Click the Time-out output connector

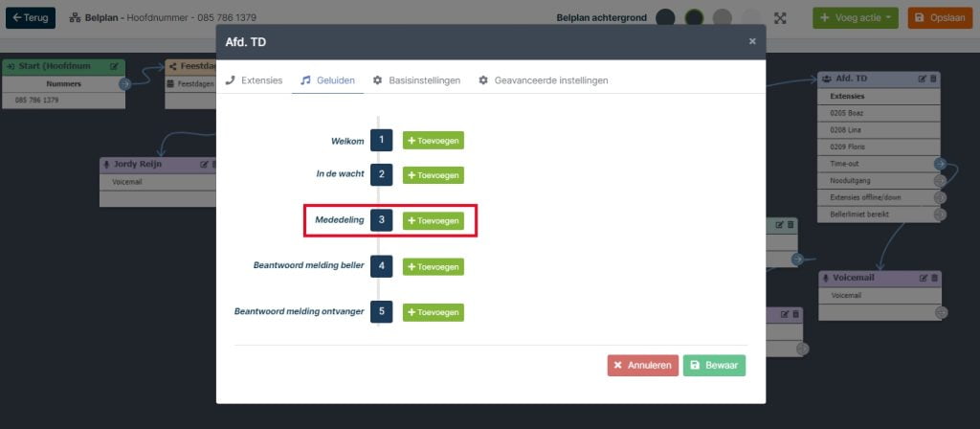[940, 164]
